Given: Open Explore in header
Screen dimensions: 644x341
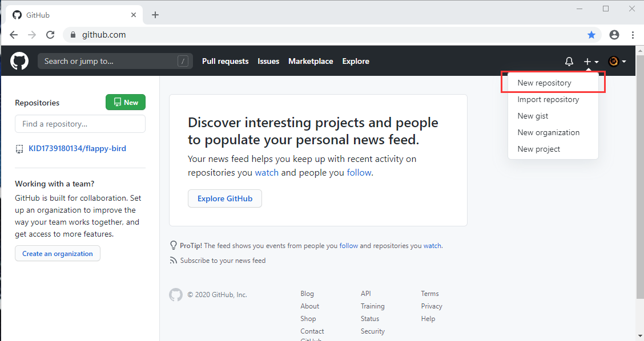Looking at the screenshot, I should pyautogui.click(x=356, y=61).
